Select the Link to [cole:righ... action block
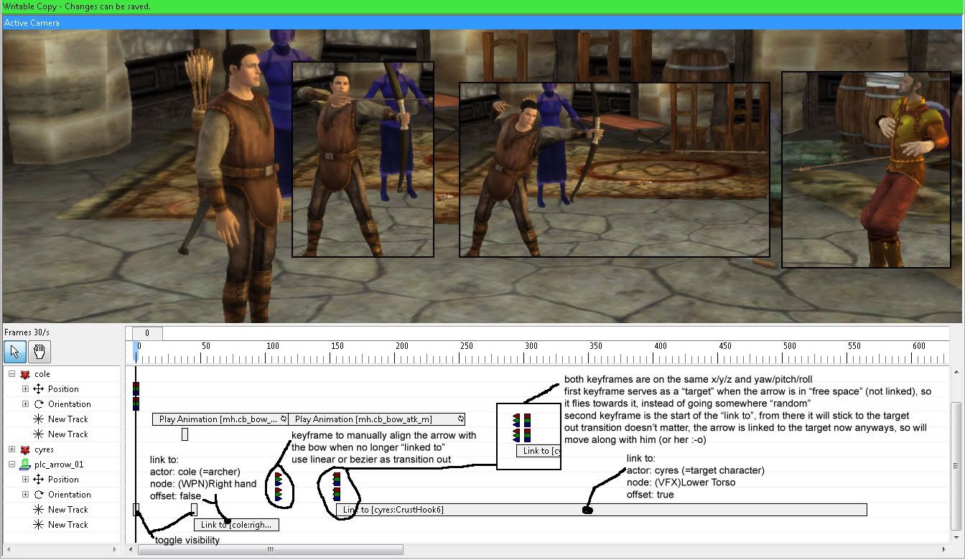The width and height of the screenshot is (965, 560). [x=236, y=525]
